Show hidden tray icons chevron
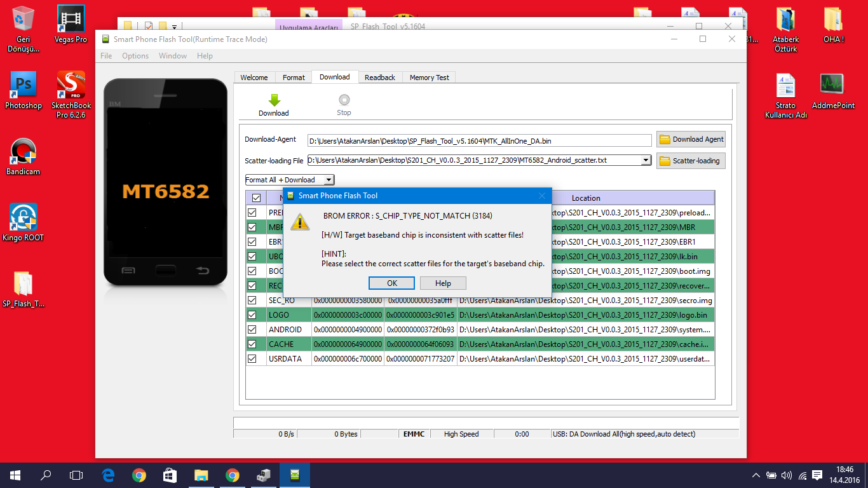 (756, 475)
